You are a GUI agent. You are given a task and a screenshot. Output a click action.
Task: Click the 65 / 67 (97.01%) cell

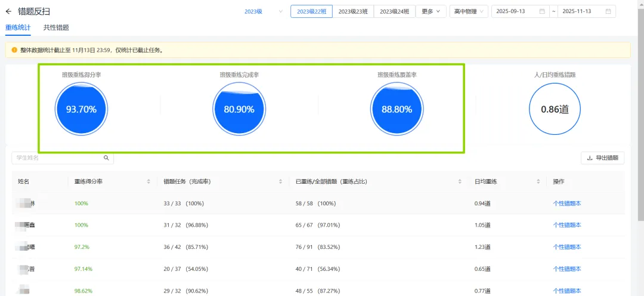[317, 225]
